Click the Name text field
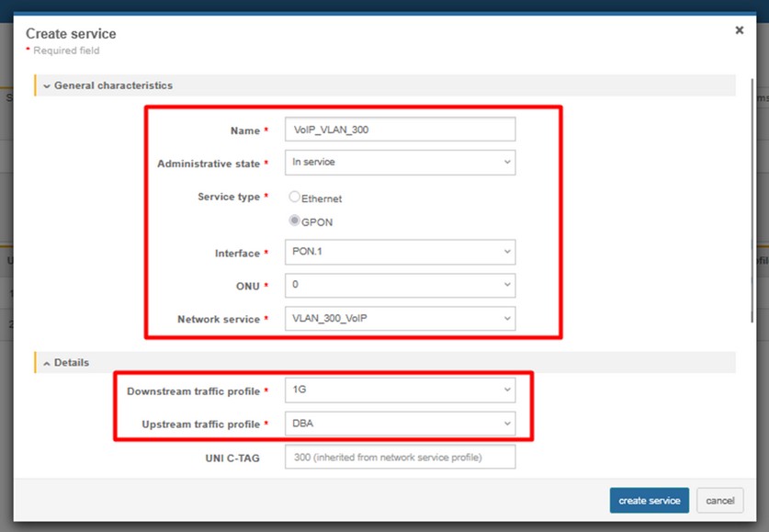Image resolution: width=769 pixels, height=532 pixels. [399, 130]
